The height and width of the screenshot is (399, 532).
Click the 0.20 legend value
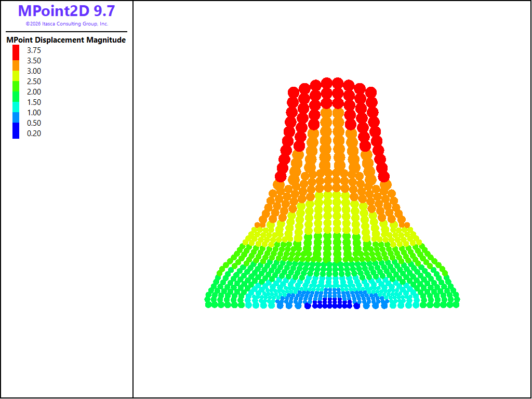pos(34,134)
